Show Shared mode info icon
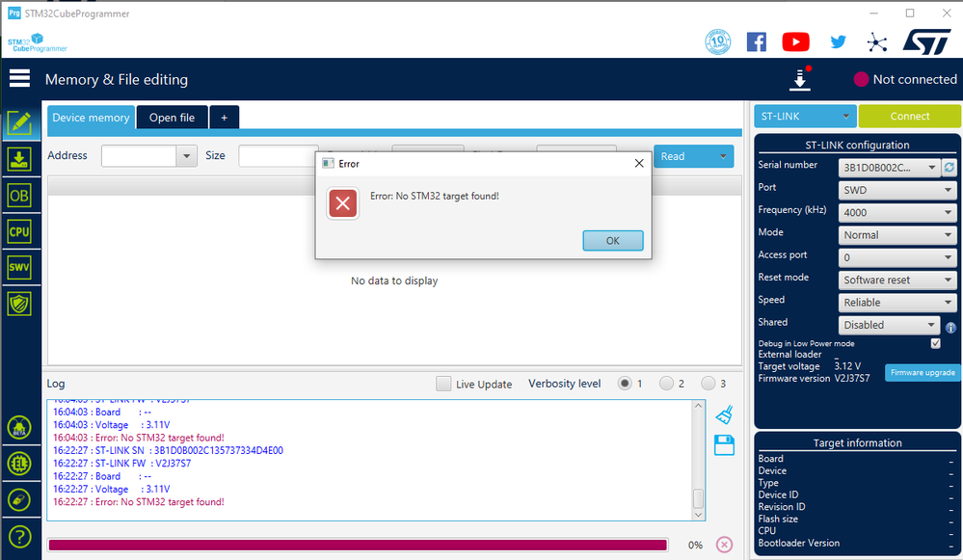Viewport: 963px width, 560px height. click(950, 328)
